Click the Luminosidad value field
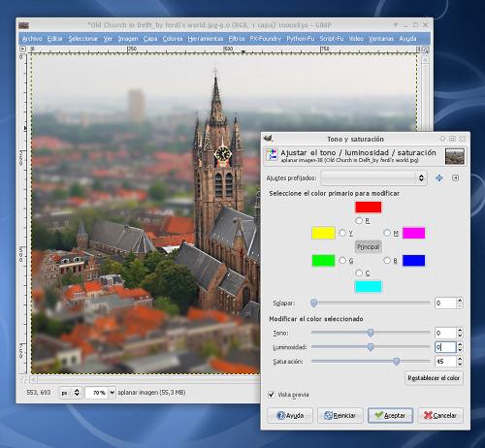This screenshot has width=485, height=448. click(x=445, y=347)
